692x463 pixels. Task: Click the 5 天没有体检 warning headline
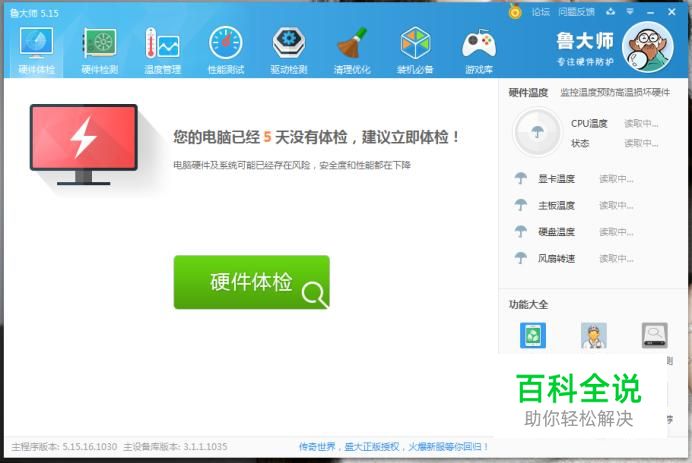click(x=316, y=137)
